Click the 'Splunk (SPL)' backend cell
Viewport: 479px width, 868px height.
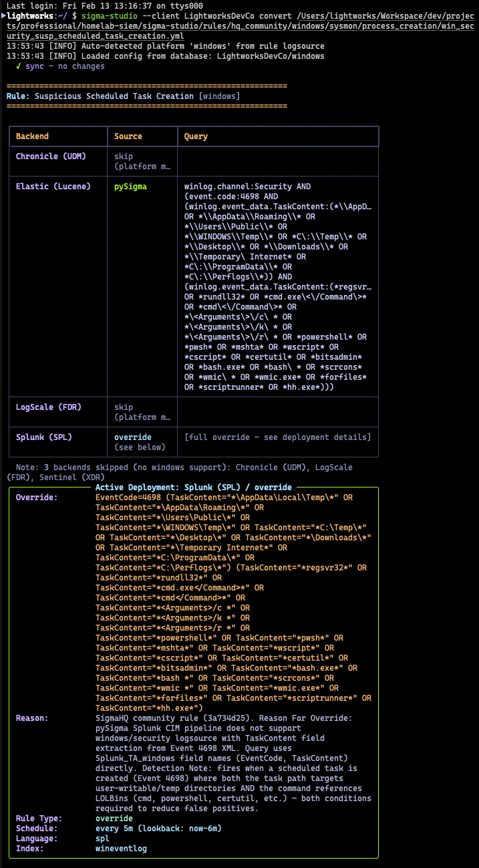tap(44, 437)
